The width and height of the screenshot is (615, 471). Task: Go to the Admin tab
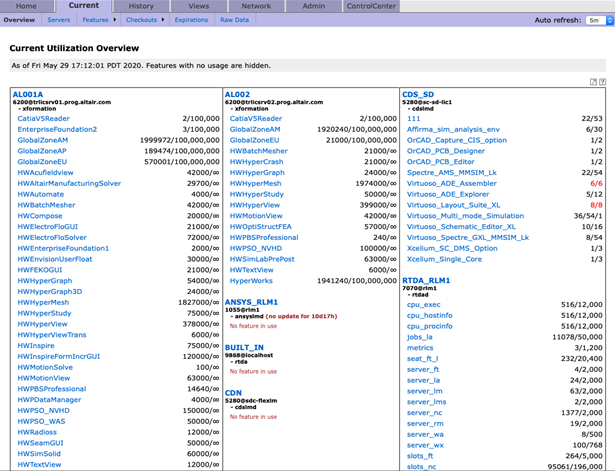point(313,6)
